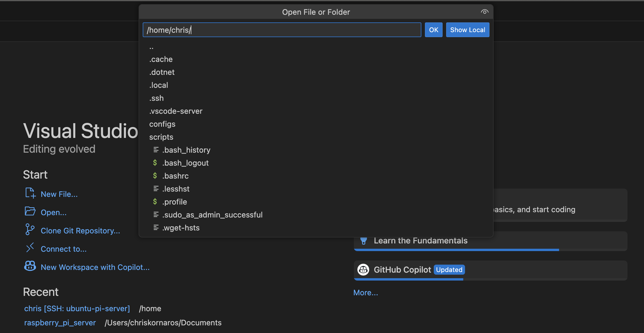Open the More... walkthroughs link

[x=365, y=293]
